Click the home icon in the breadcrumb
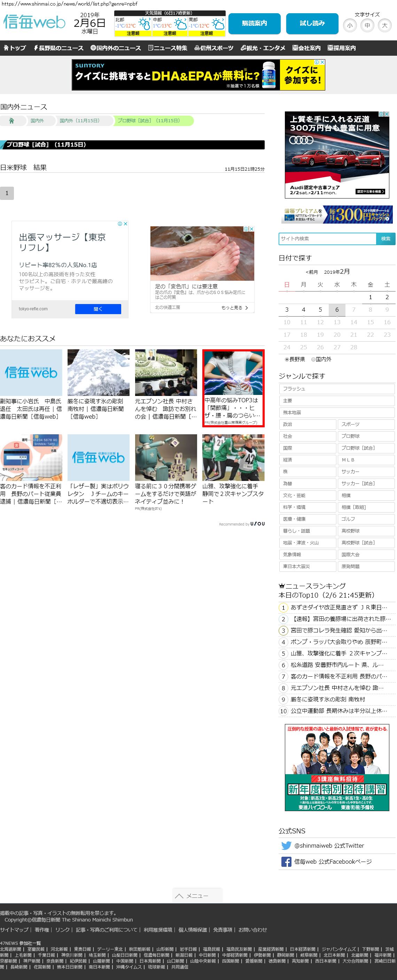The image size is (397, 980). point(11,120)
